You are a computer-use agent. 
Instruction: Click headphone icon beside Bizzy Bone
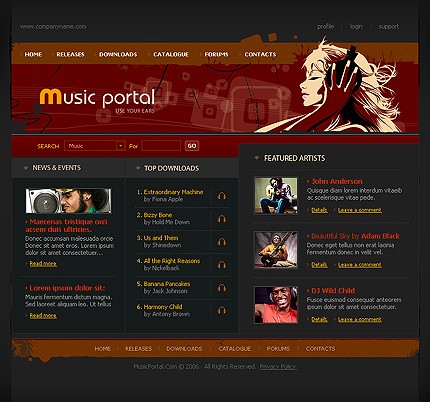(222, 219)
